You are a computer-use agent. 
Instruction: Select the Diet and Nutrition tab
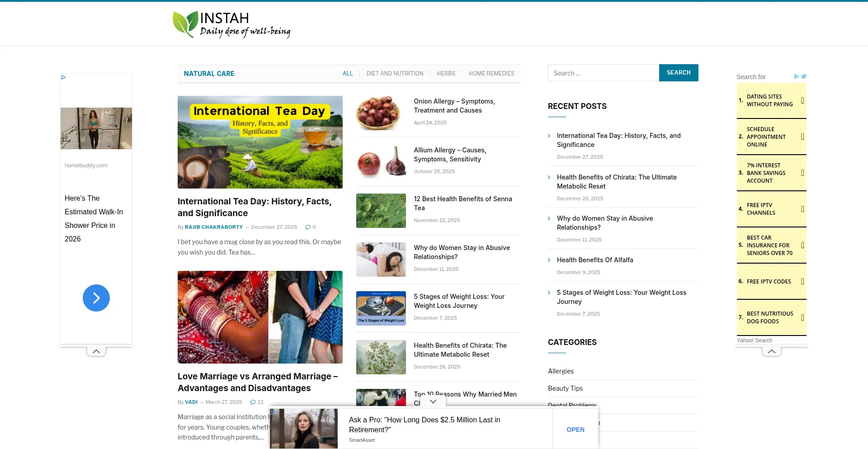395,73
